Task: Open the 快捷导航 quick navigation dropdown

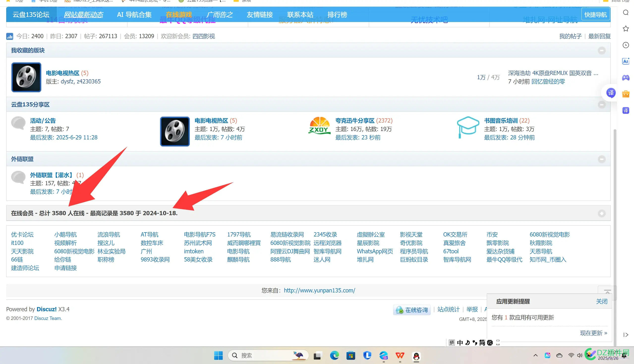Action: (596, 15)
